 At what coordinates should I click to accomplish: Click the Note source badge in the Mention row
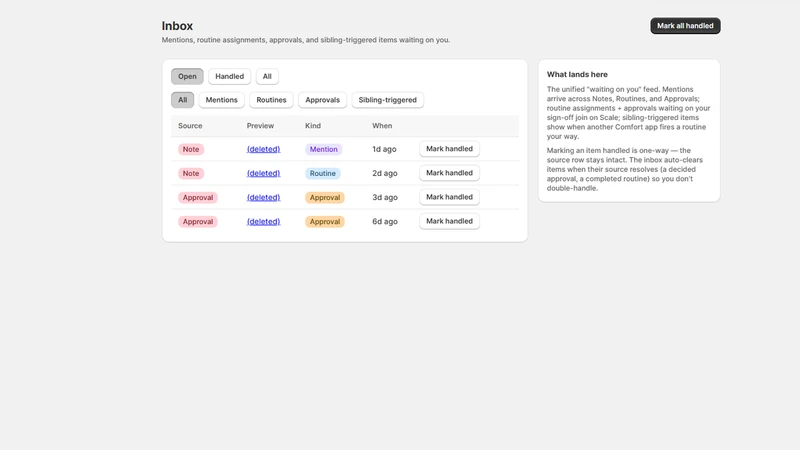tap(191, 149)
